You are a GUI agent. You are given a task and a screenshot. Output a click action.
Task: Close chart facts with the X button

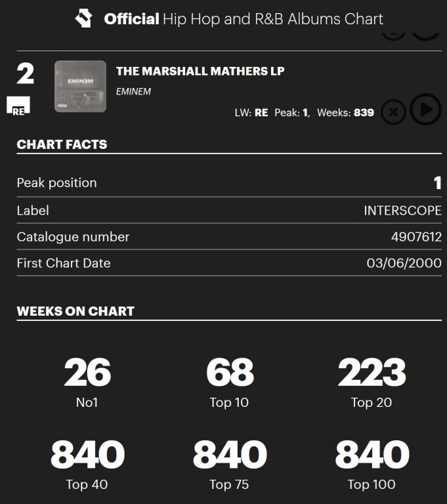(x=393, y=112)
